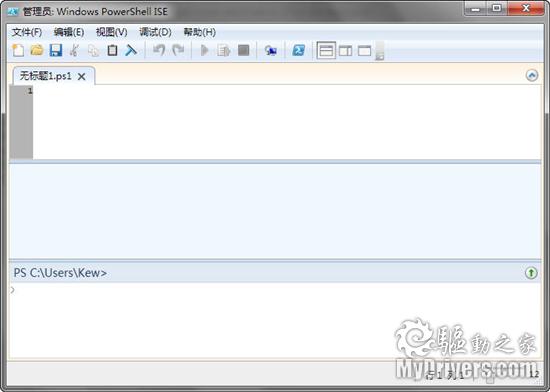Move command pane up with green arrow
The height and width of the screenshot is (392, 550).
(x=531, y=273)
